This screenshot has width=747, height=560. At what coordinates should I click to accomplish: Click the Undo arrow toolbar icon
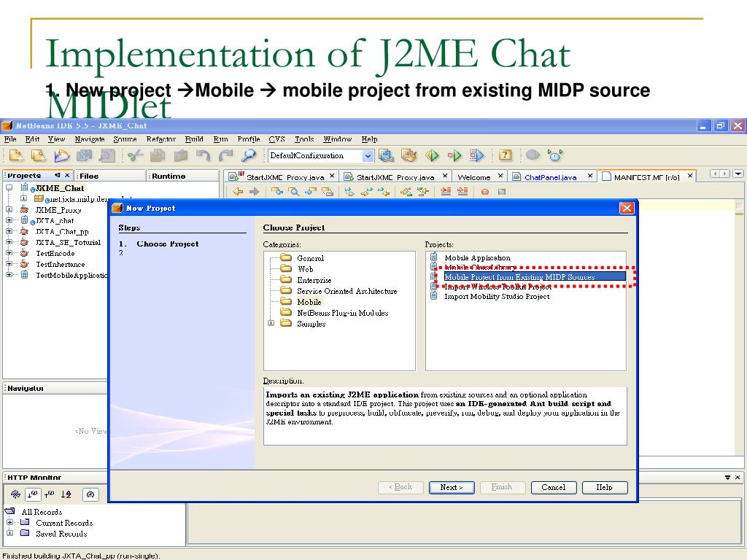[204, 155]
